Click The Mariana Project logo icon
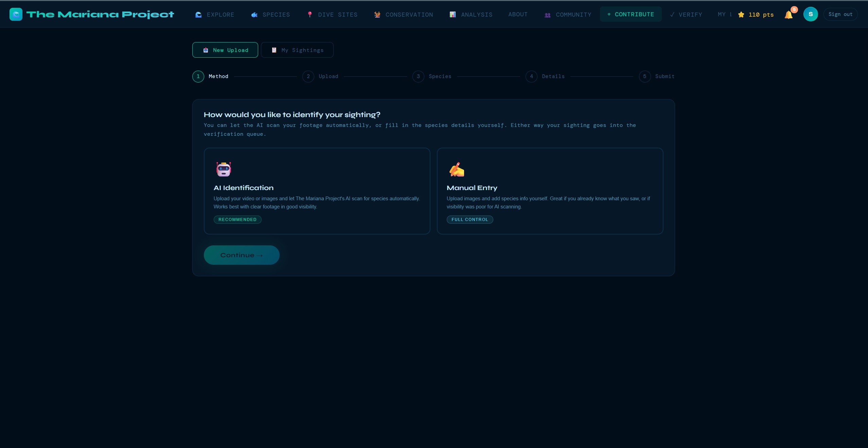Image resolution: width=868 pixels, height=448 pixels. 16,14
